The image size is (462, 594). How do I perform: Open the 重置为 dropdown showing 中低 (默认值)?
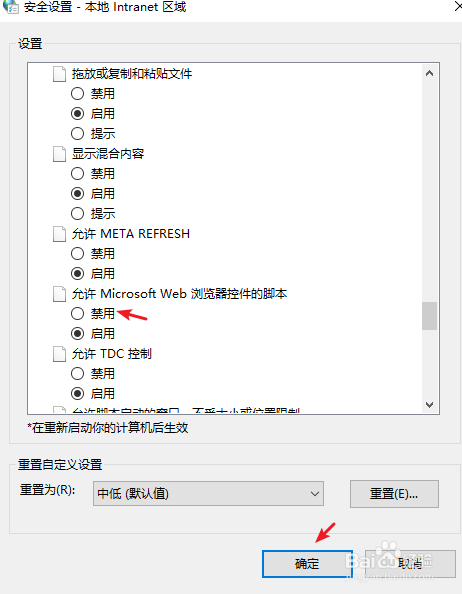208,494
